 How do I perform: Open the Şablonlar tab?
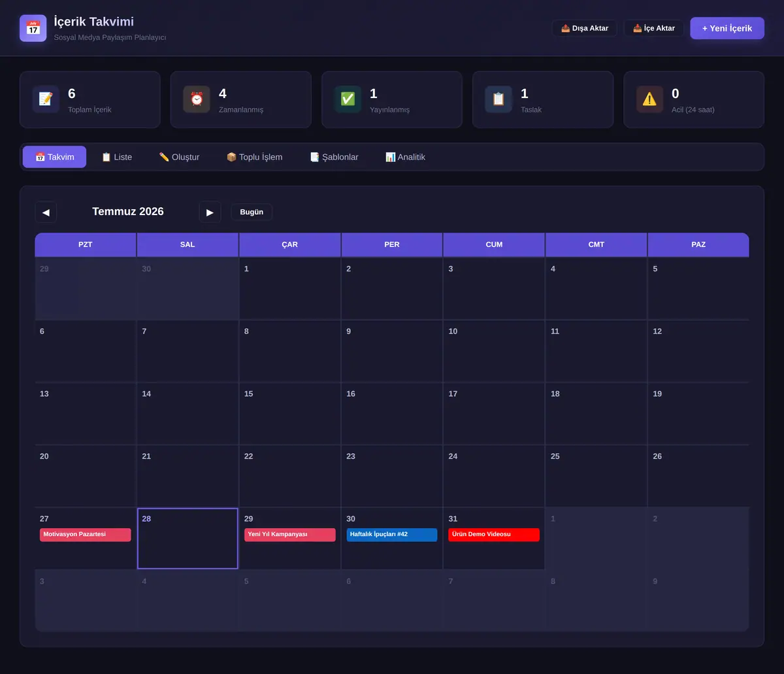tap(334, 157)
